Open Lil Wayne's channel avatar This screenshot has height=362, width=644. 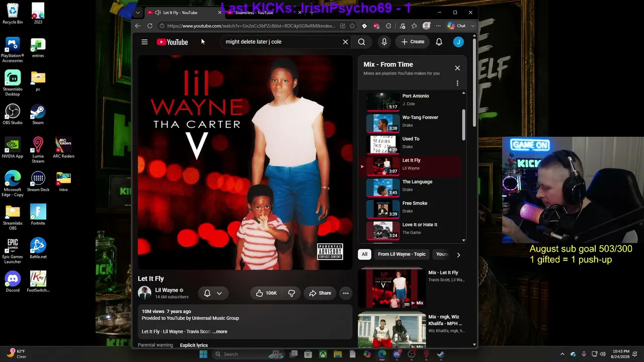pos(144,293)
